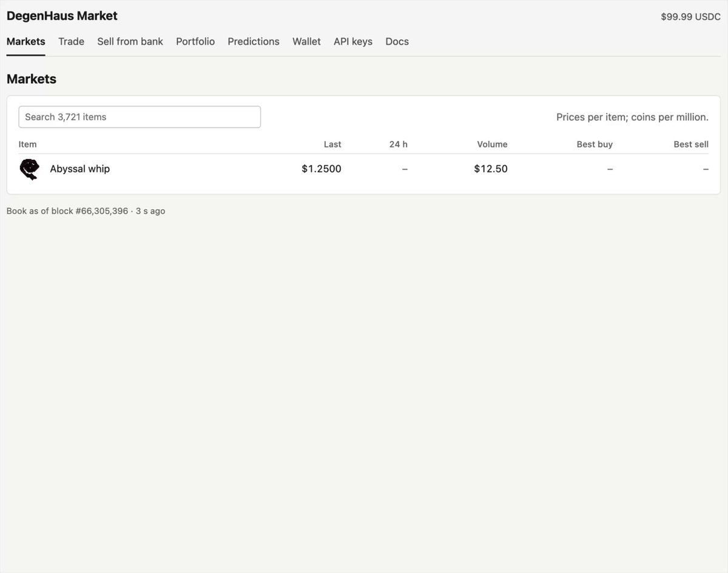Focus the Search 3,721 items field
Screen dimensions: 728x573
pyautogui.click(x=140, y=117)
